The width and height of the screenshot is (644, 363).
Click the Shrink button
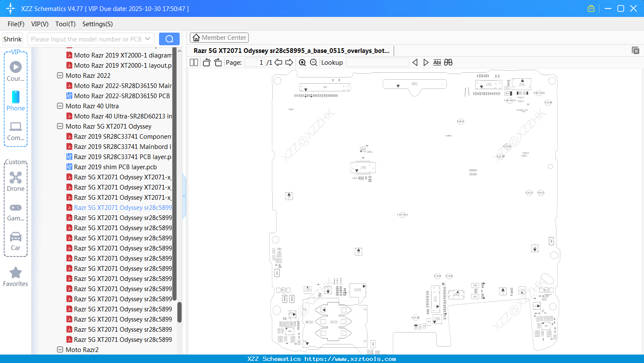pos(13,39)
